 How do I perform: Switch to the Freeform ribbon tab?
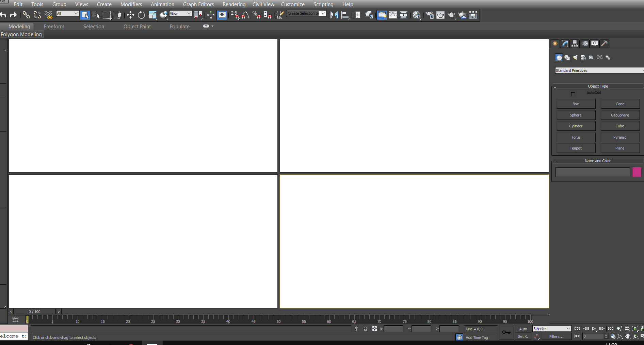point(54,26)
